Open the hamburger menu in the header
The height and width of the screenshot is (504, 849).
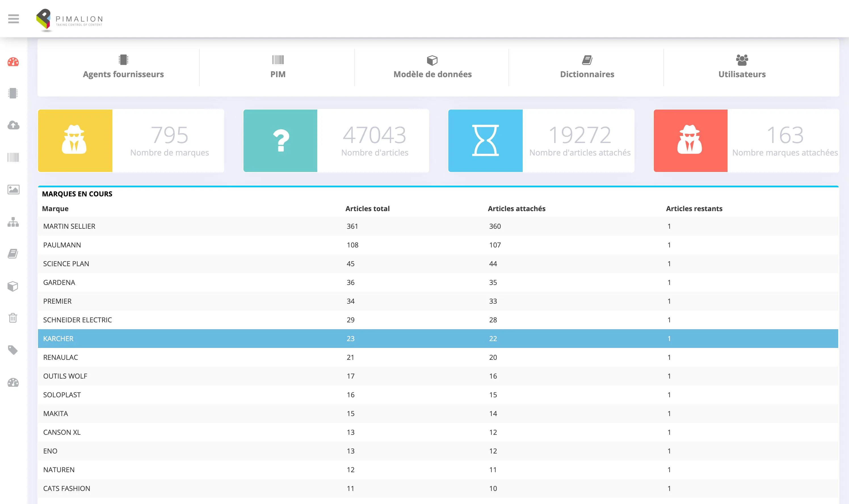click(x=14, y=19)
